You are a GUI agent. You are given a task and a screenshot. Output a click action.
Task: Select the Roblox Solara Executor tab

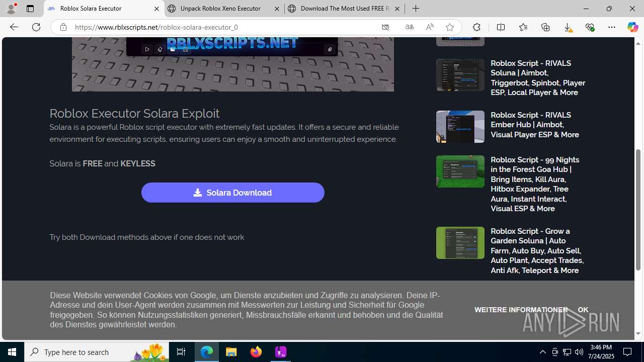click(104, 9)
